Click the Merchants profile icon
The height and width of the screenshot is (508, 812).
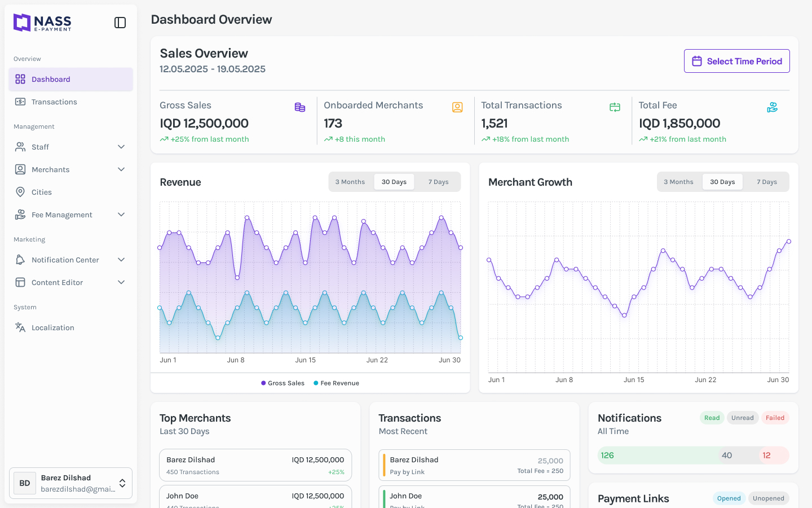[x=20, y=169]
